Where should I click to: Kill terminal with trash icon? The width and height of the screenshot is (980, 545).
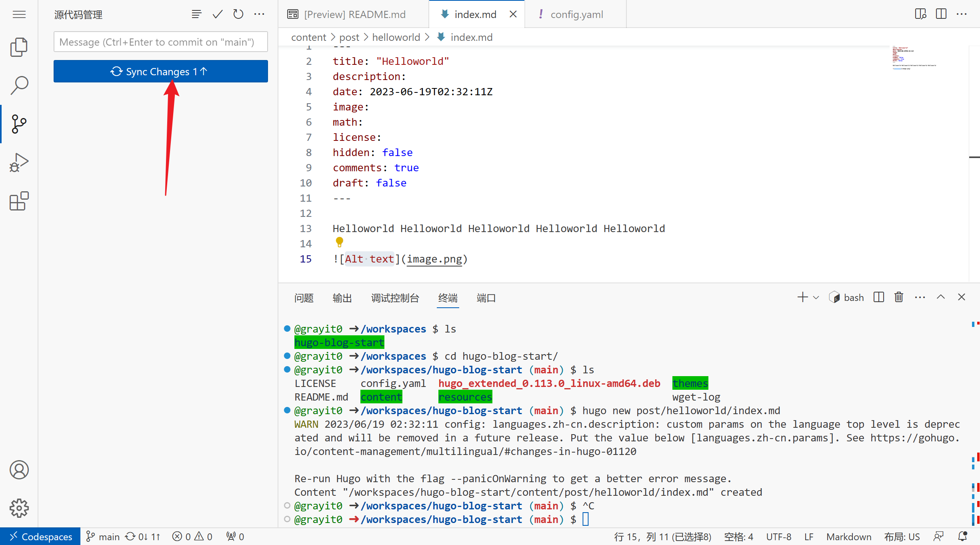pyautogui.click(x=899, y=297)
